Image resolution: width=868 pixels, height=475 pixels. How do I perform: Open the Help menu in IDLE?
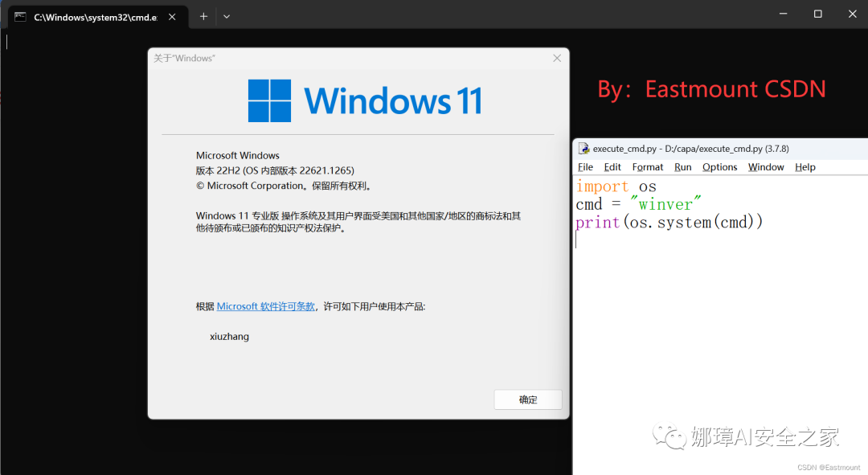coord(805,167)
